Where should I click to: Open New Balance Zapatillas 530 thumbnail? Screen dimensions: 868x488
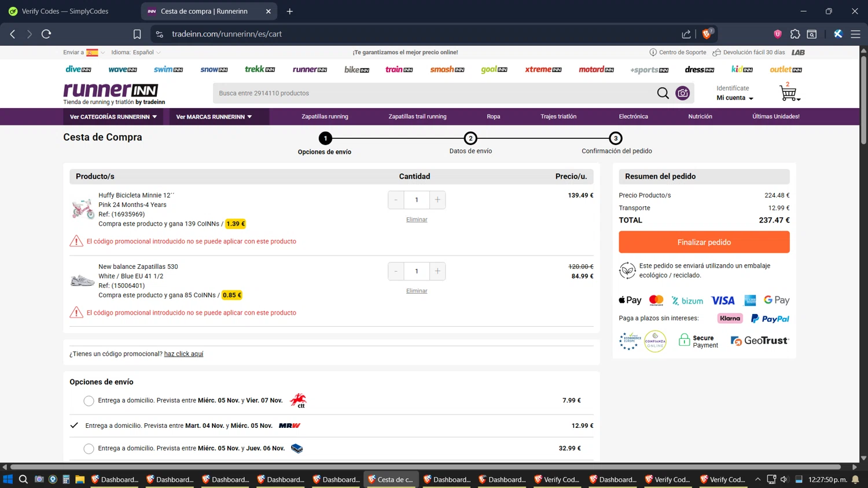click(x=82, y=280)
